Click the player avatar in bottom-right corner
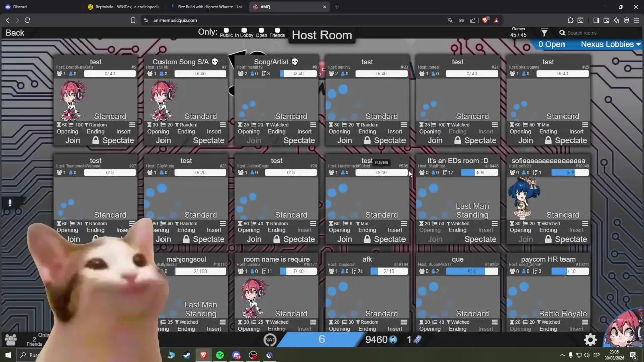The image size is (644, 362). 623,328
